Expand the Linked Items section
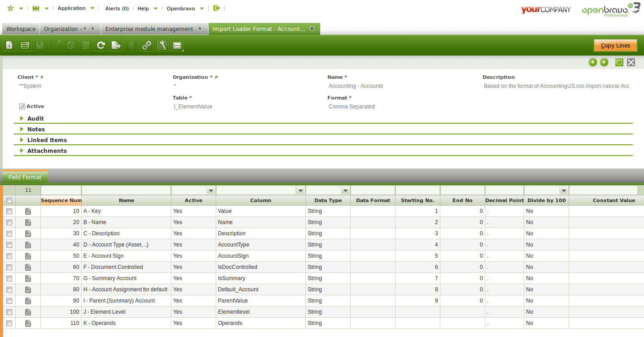Image resolution: width=644 pixels, height=337 pixels. tap(47, 140)
